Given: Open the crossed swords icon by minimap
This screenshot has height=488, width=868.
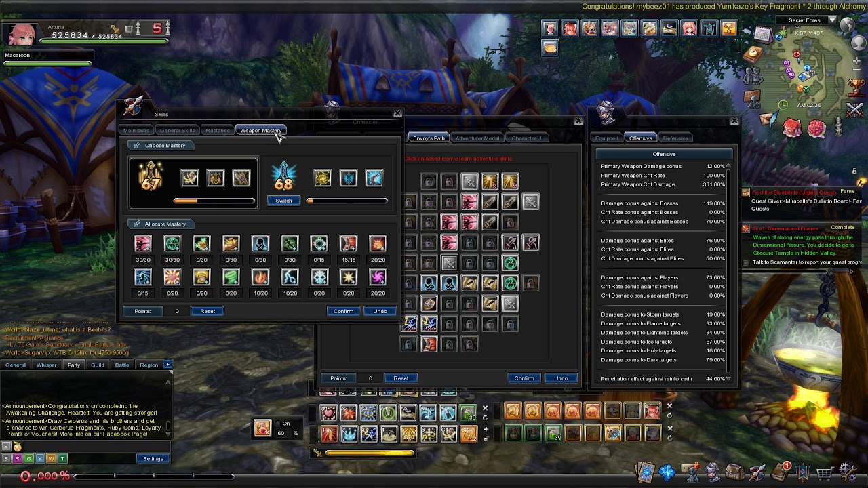Looking at the screenshot, I should (854, 109).
